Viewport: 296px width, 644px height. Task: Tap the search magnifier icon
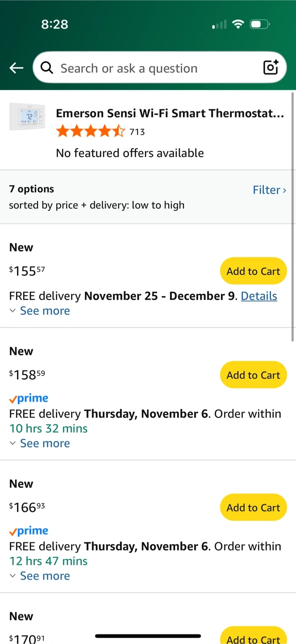[x=47, y=68]
